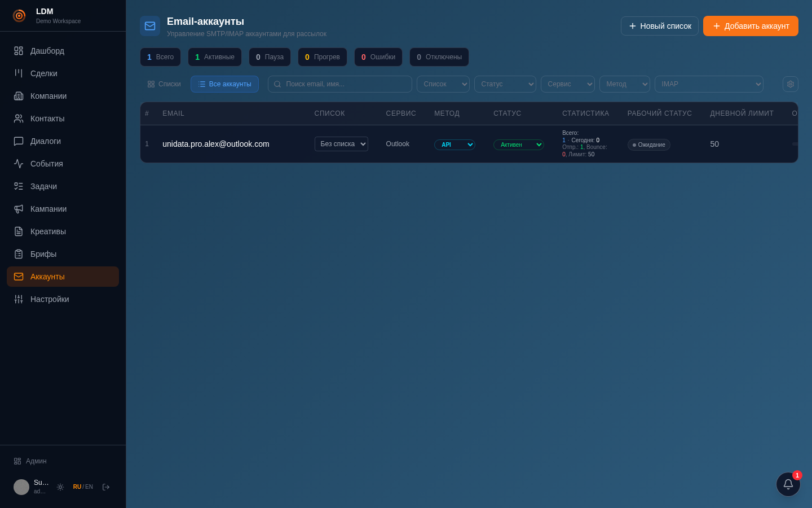The height and width of the screenshot is (508, 812).
Task: Click the table settings gear icon
Action: tap(791, 84)
